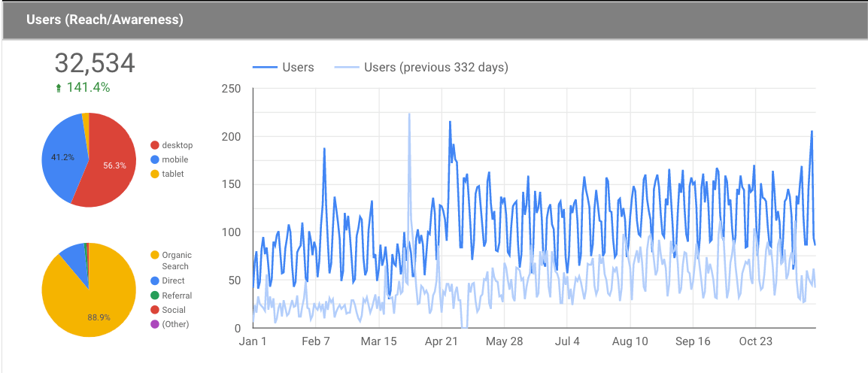Click the 32,534 total users scorecard
This screenshot has height=373, width=868.
95,64
